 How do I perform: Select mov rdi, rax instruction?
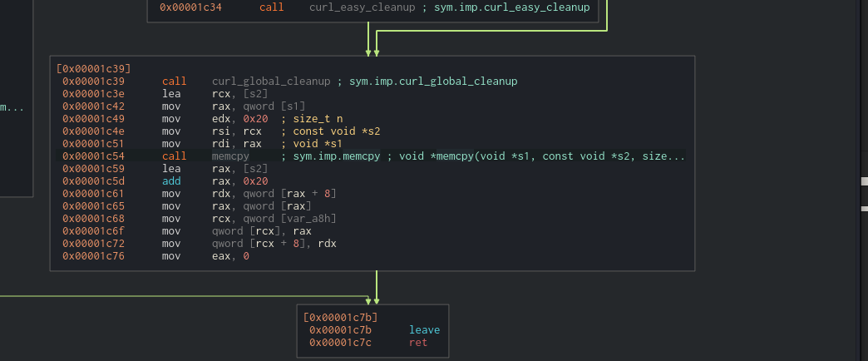[212, 144]
